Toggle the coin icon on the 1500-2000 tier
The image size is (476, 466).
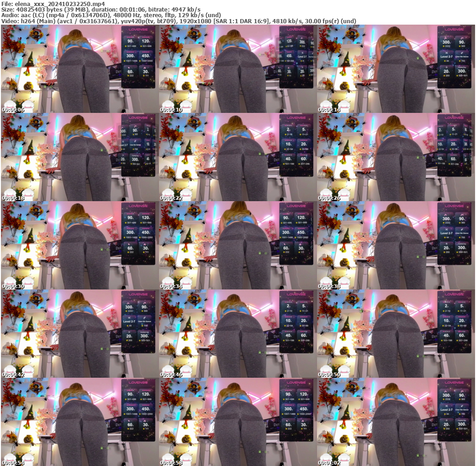click(140, 61)
